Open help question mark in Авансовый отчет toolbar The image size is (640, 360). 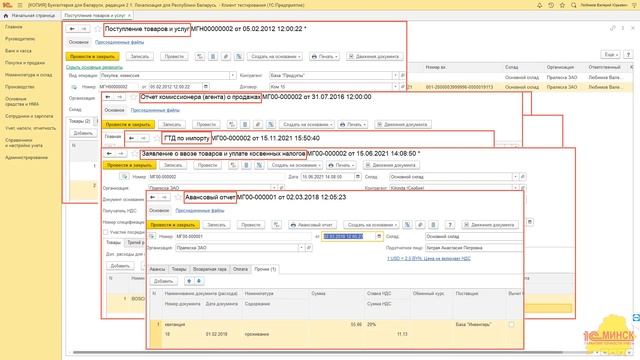tap(449, 224)
